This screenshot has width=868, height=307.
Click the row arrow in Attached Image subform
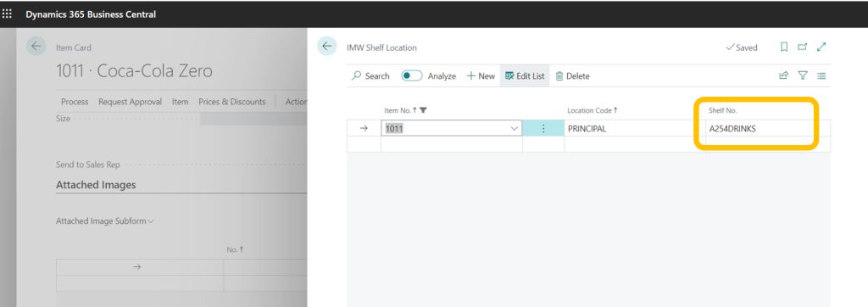click(137, 267)
